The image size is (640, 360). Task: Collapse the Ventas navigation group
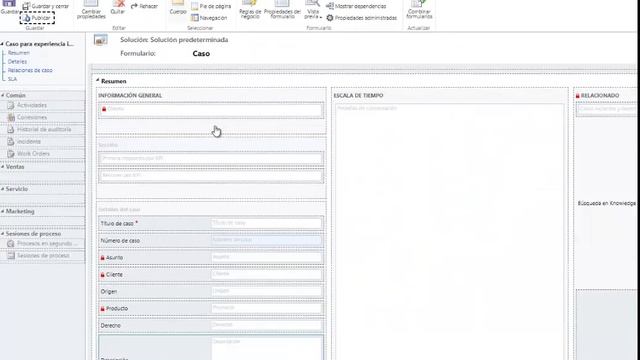[x=2, y=167]
